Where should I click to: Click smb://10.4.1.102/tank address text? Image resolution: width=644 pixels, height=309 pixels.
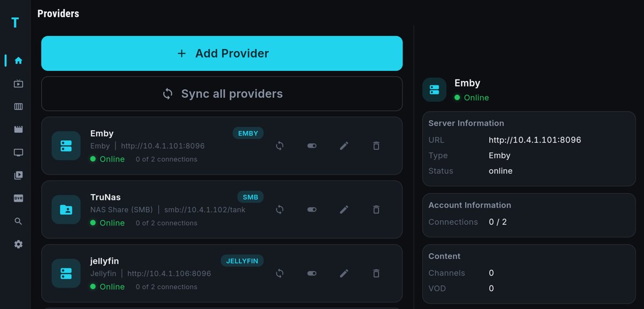coord(204,210)
